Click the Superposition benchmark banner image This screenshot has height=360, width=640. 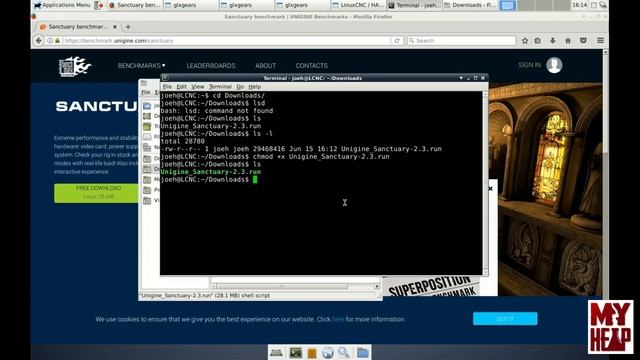(432, 286)
